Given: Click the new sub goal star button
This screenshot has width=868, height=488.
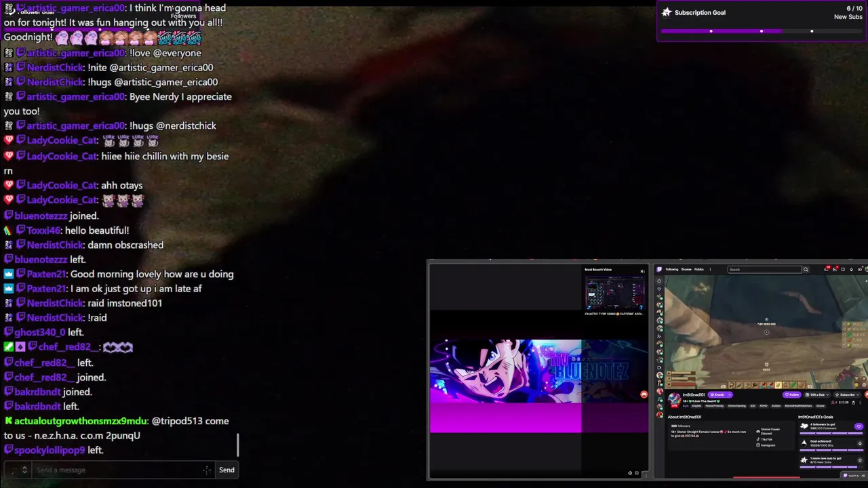Looking at the screenshot, I should pos(860,460).
